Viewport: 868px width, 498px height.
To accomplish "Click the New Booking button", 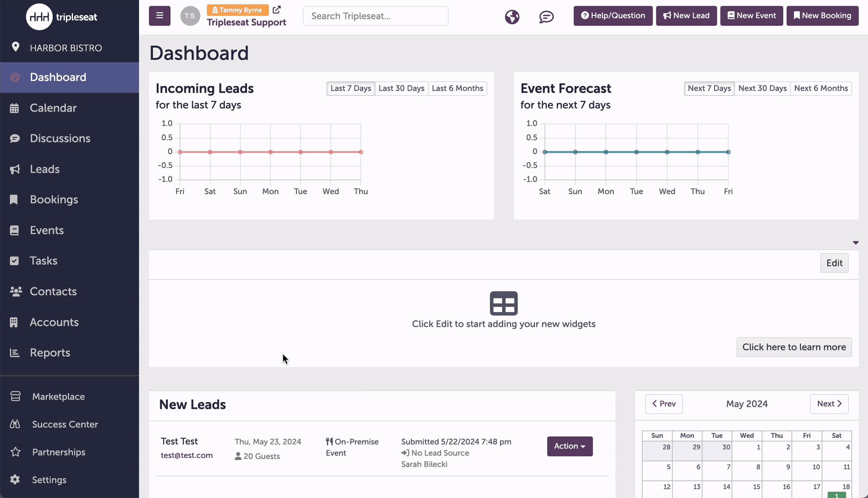I will [822, 16].
